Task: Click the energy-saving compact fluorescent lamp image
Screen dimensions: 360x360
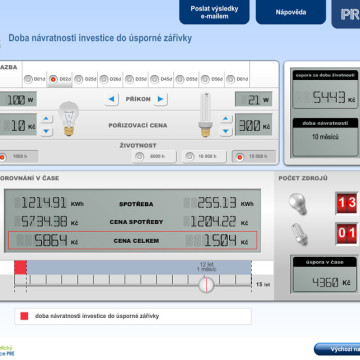Action: click(x=205, y=115)
